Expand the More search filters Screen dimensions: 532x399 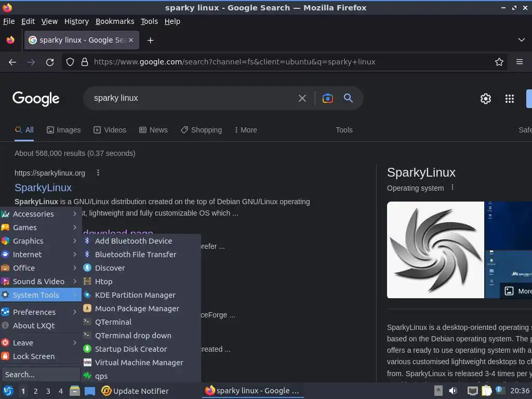246,130
